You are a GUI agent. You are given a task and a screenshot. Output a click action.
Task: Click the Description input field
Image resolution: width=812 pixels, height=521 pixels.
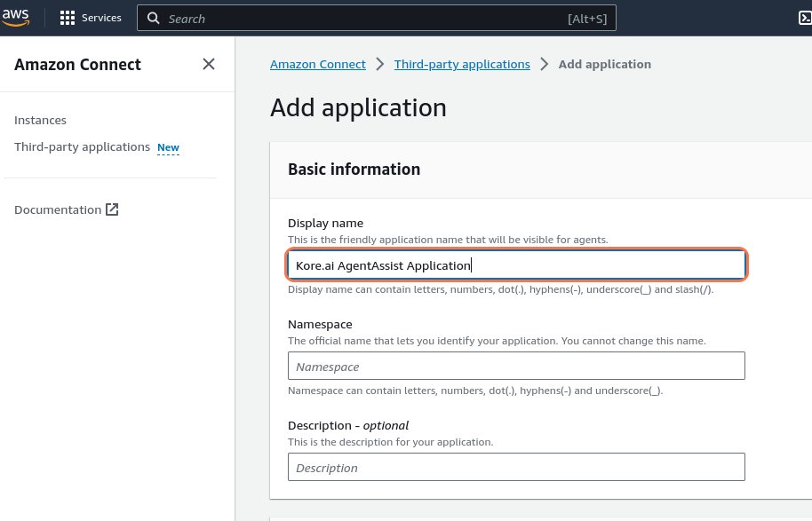[x=516, y=467]
